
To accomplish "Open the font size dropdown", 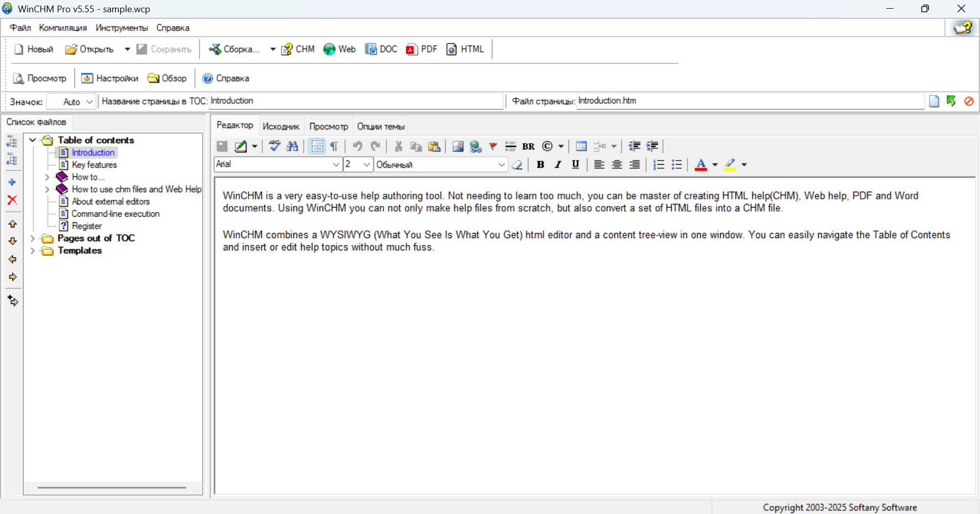I will click(366, 164).
